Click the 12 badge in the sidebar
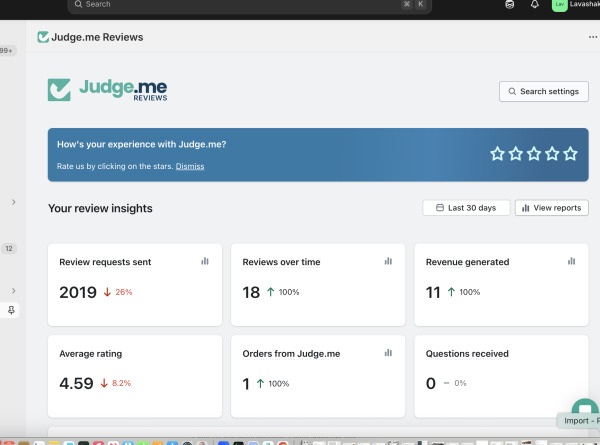This screenshot has height=445, width=600. coord(9,249)
